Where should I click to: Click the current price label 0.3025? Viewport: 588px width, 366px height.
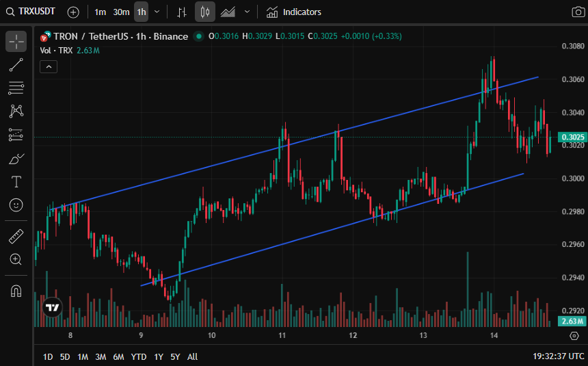pyautogui.click(x=573, y=137)
